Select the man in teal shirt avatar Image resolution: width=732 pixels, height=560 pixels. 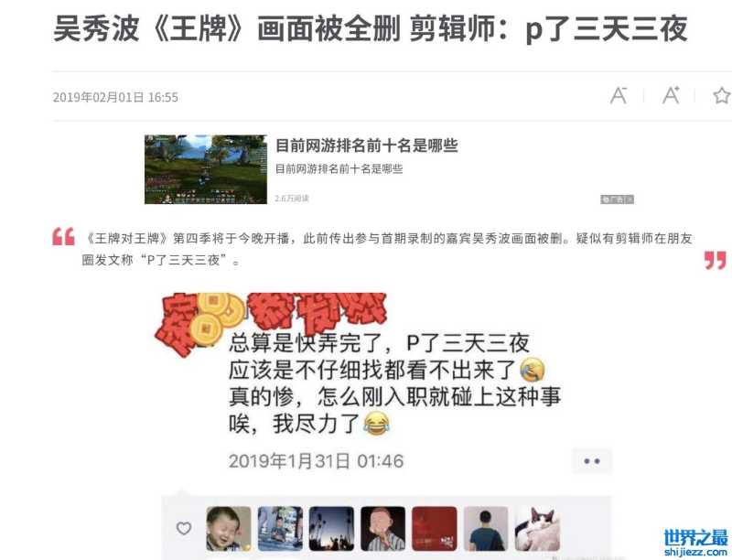click(x=486, y=529)
